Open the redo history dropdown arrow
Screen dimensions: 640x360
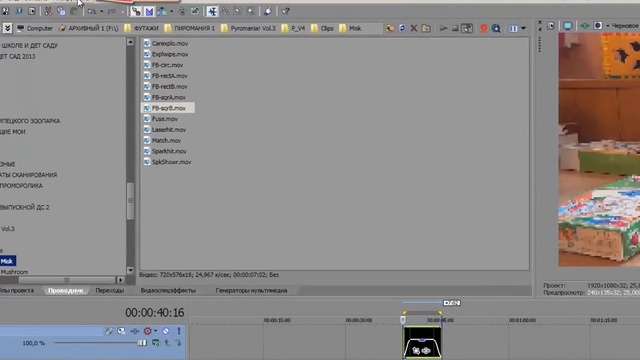pos(122,11)
